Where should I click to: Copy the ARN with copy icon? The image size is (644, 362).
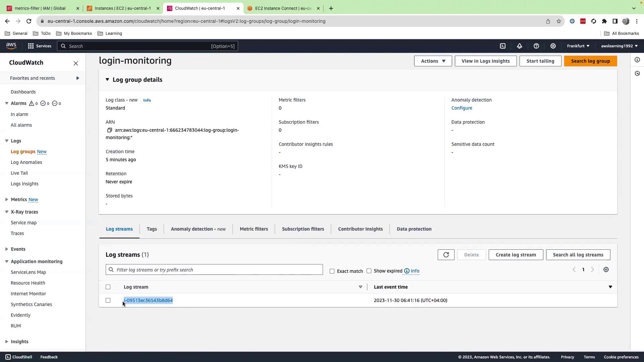click(109, 130)
